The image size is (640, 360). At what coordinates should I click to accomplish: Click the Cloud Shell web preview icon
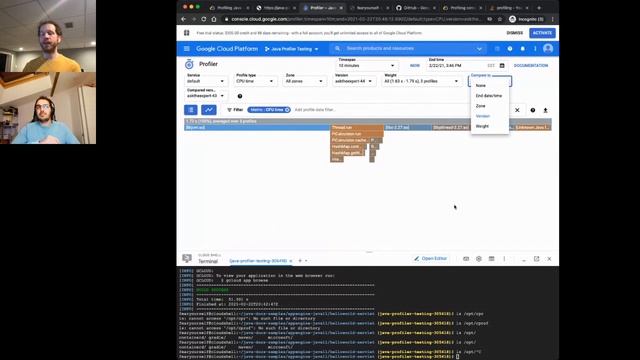point(491,259)
